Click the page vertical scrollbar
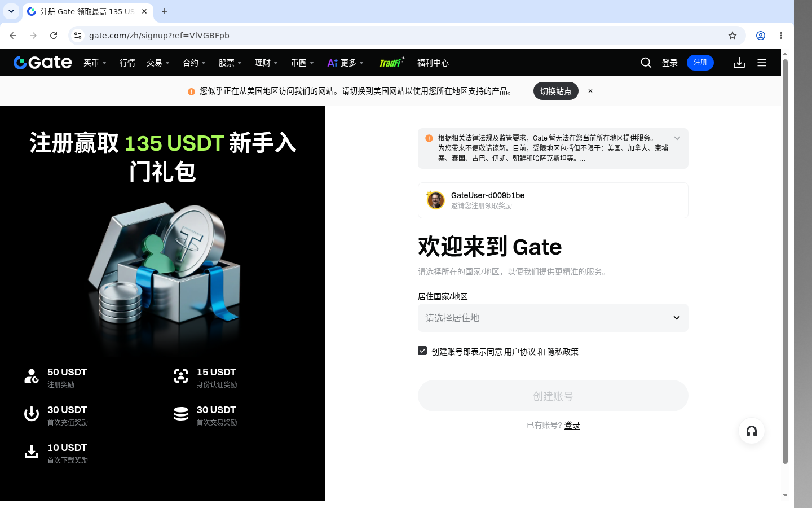 pyautogui.click(x=785, y=262)
